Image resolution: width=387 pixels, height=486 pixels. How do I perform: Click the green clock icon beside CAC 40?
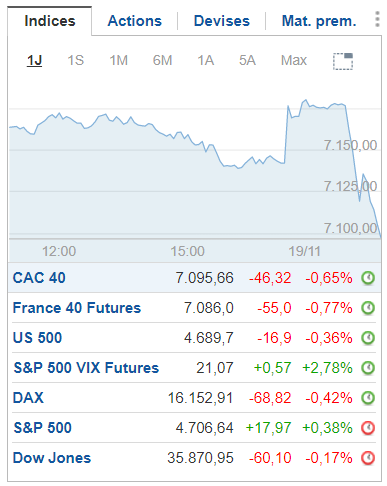pyautogui.click(x=368, y=278)
